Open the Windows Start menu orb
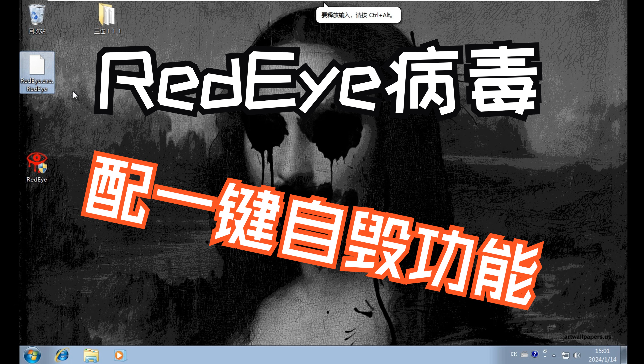Viewport: 644px width, 364px height. (x=32, y=355)
